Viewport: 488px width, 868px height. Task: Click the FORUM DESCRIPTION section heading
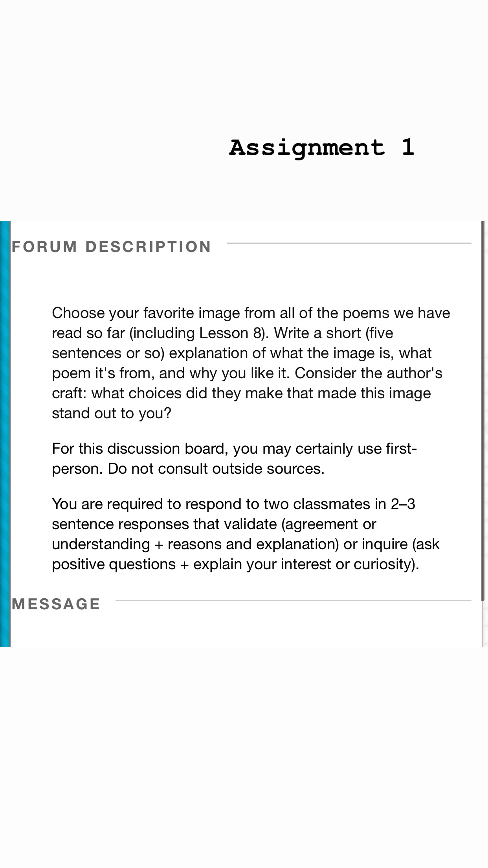click(x=112, y=247)
